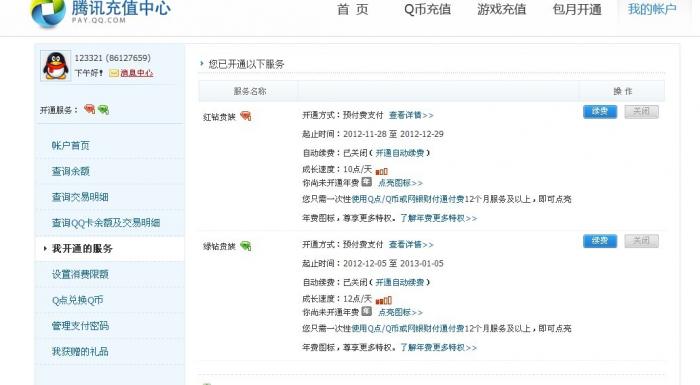The height and width of the screenshot is (385, 700).
Task: Click 续费 button for 红钻贵族
Action: (x=600, y=111)
